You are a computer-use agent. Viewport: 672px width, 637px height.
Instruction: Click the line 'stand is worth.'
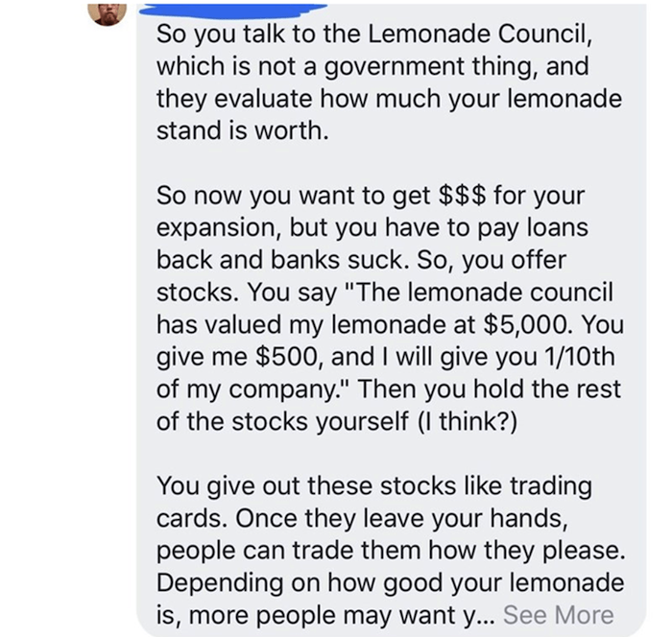coord(243,130)
